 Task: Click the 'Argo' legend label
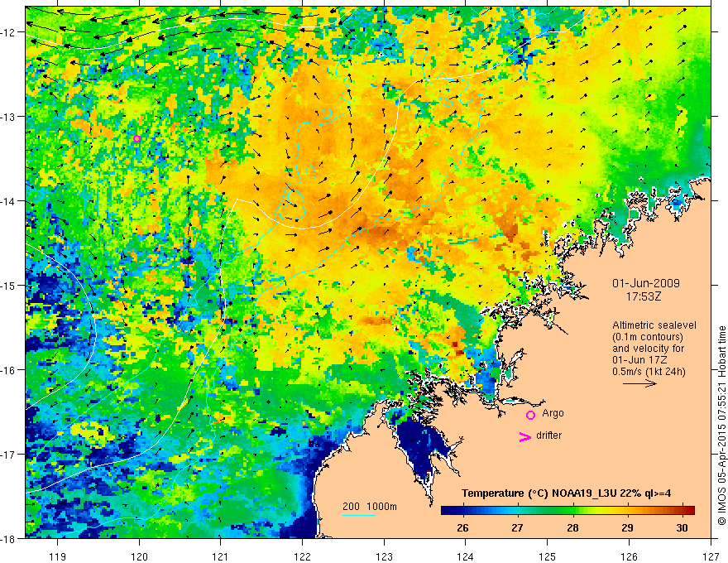pos(553,413)
